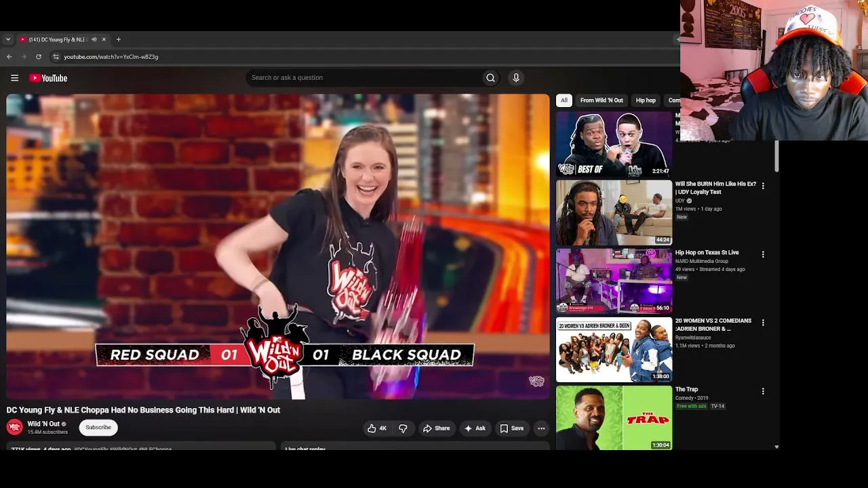The width and height of the screenshot is (868, 488).
Task: Open the UDY Loyalty Test thumbnail
Action: (614, 212)
